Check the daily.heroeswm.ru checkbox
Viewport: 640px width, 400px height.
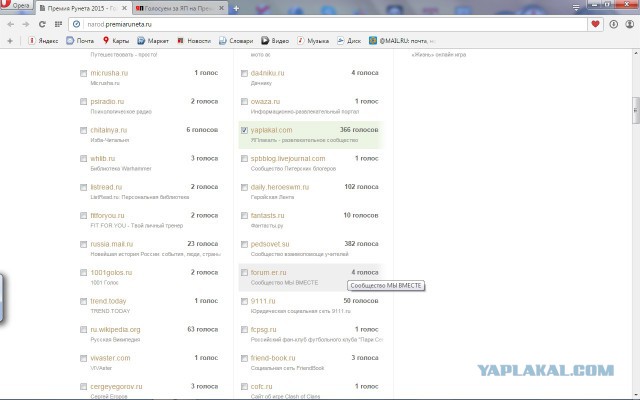[x=244, y=187]
